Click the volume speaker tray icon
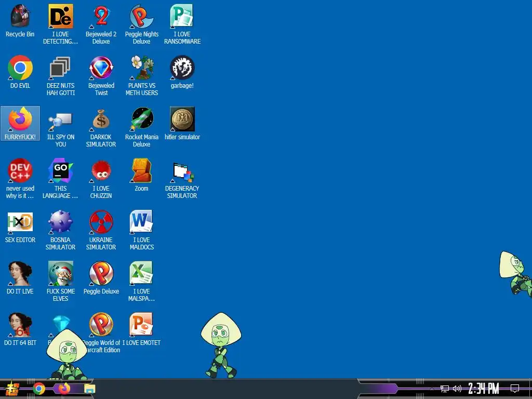This screenshot has width=532, height=399. point(457,389)
